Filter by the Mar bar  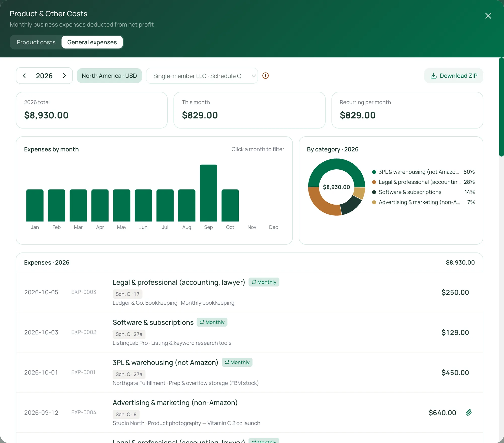point(78,205)
